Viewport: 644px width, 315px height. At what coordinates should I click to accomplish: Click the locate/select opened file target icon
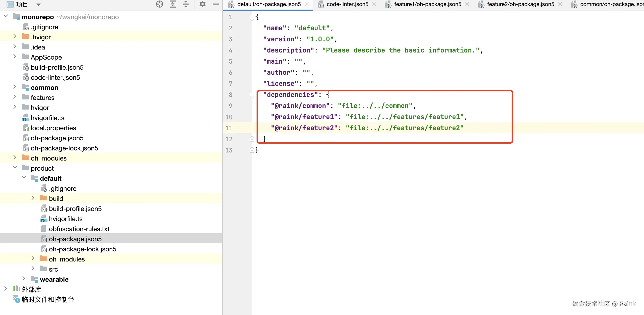(x=159, y=4)
